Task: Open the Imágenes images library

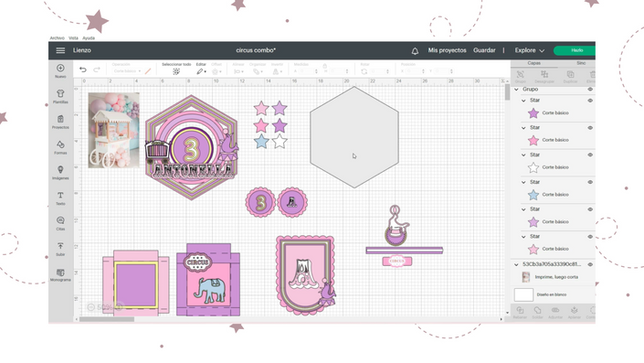Action: 60,173
